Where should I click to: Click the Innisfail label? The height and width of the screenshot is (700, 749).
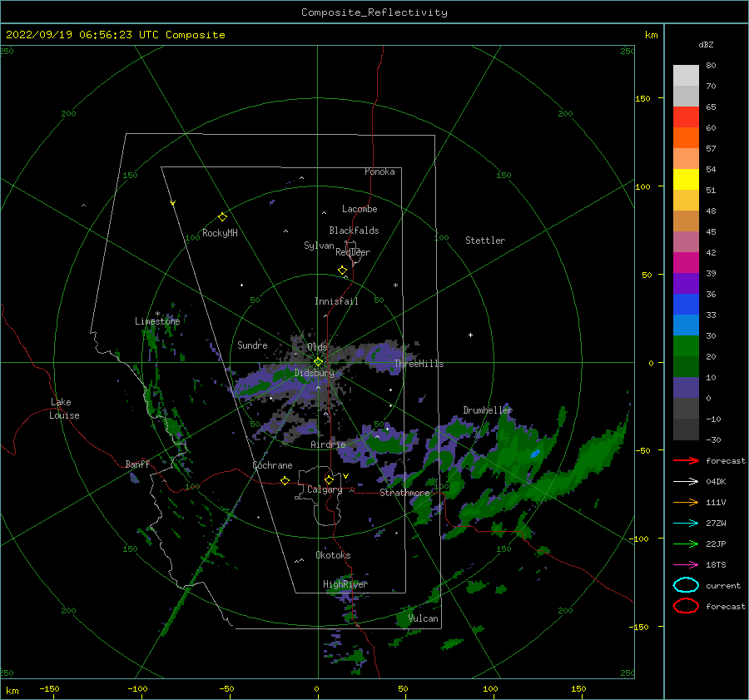pyautogui.click(x=336, y=301)
